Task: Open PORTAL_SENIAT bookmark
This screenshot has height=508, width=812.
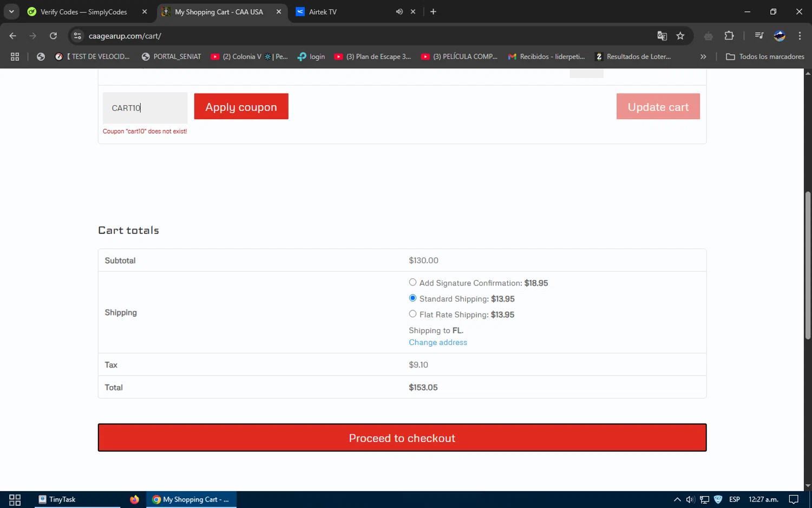Action: click(x=171, y=56)
